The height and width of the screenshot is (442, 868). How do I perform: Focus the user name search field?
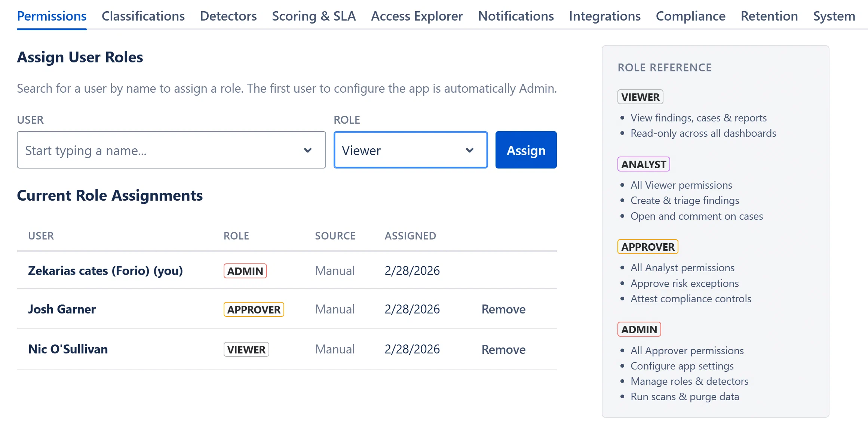pyautogui.click(x=171, y=150)
